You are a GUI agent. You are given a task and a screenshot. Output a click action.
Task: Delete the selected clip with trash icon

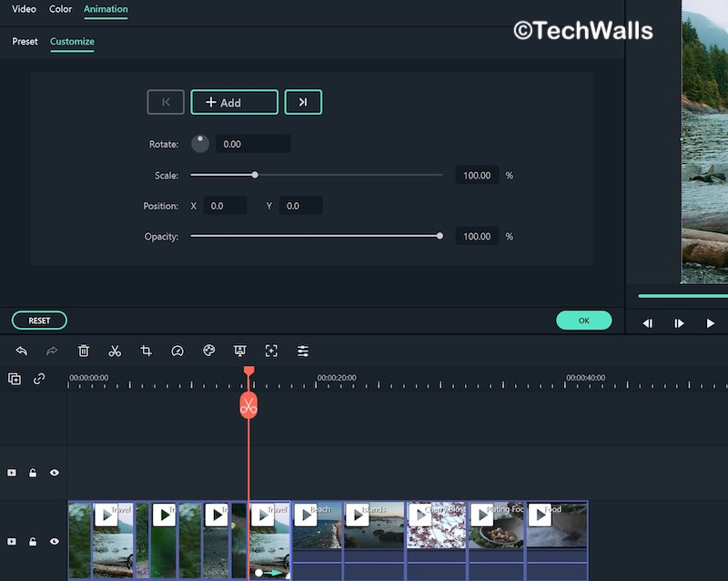(84, 351)
